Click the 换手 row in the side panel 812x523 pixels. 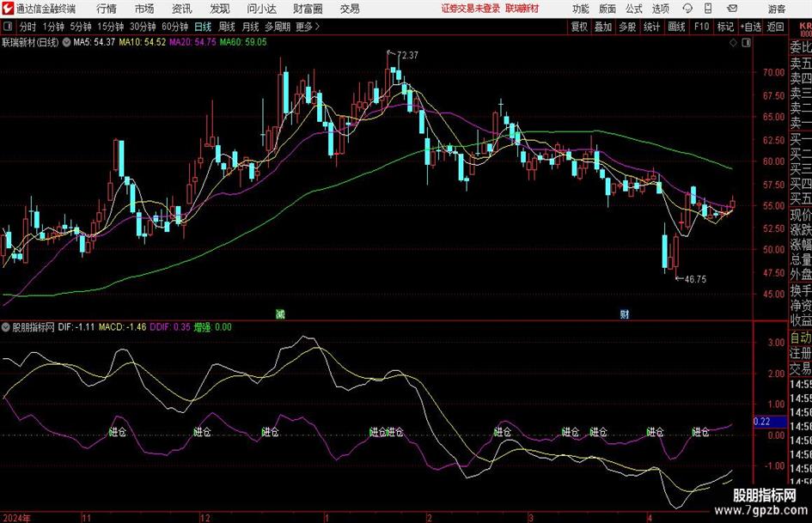[800, 290]
